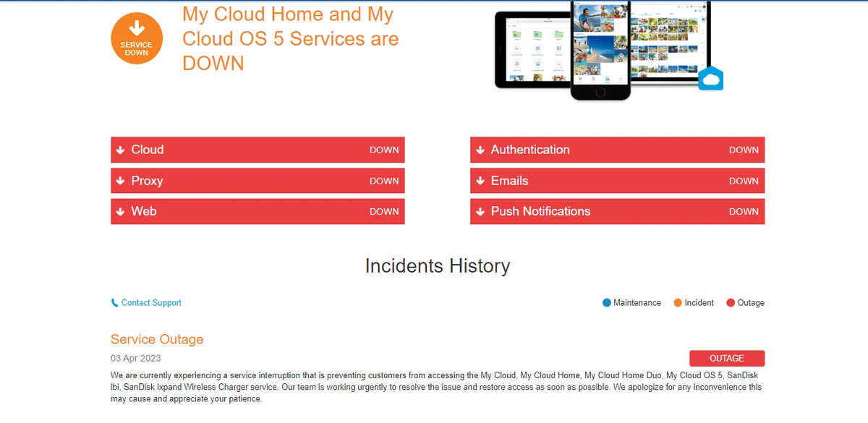This screenshot has width=868, height=423.
Task: Click the down arrow icon beside Cloud
Action: [121, 150]
